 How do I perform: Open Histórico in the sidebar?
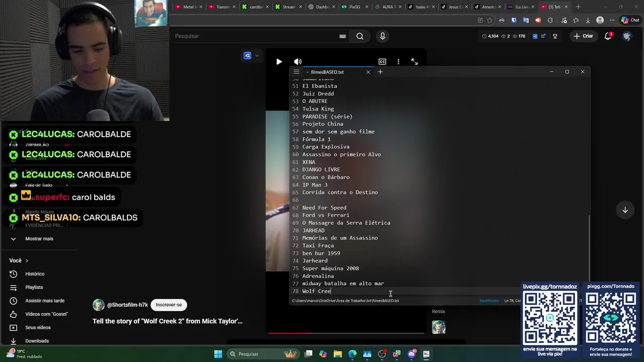[35, 274]
